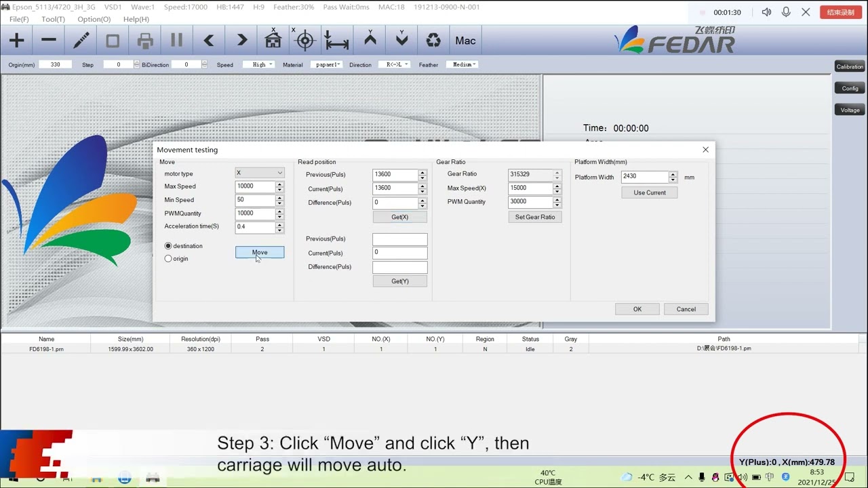The width and height of the screenshot is (868, 488).
Task: Click the Get(Y) button
Action: coord(400,281)
